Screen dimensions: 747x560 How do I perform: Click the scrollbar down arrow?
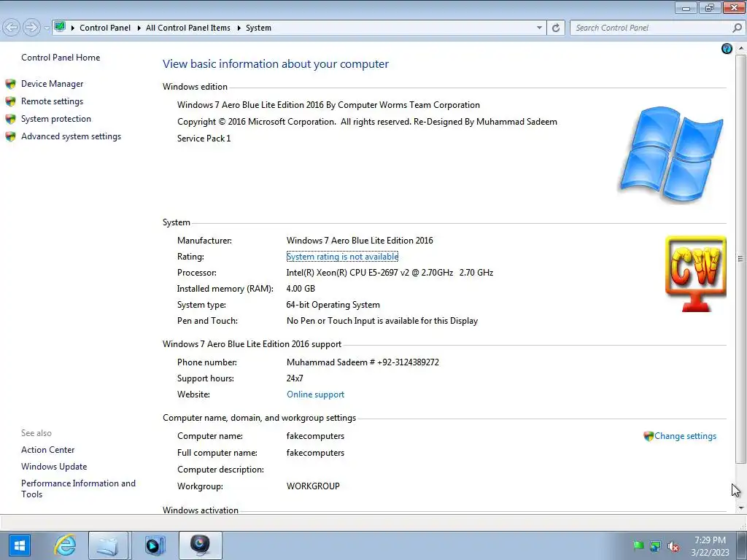point(740,508)
